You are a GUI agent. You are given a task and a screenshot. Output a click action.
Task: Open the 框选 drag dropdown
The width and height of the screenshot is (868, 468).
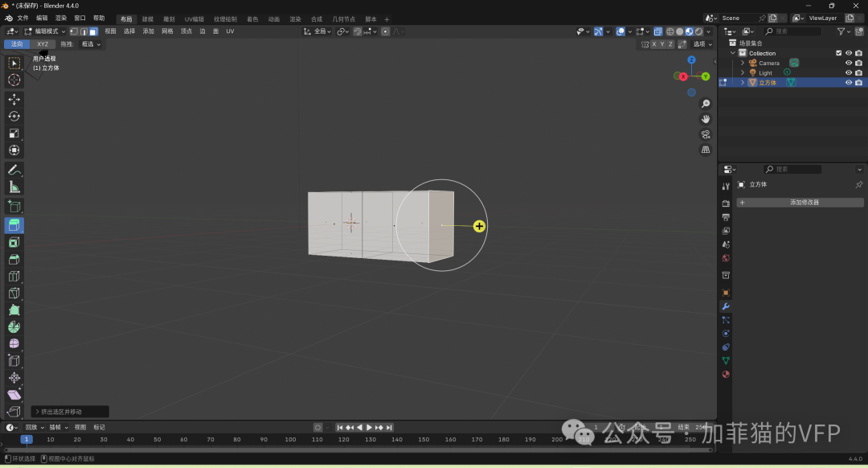point(91,44)
